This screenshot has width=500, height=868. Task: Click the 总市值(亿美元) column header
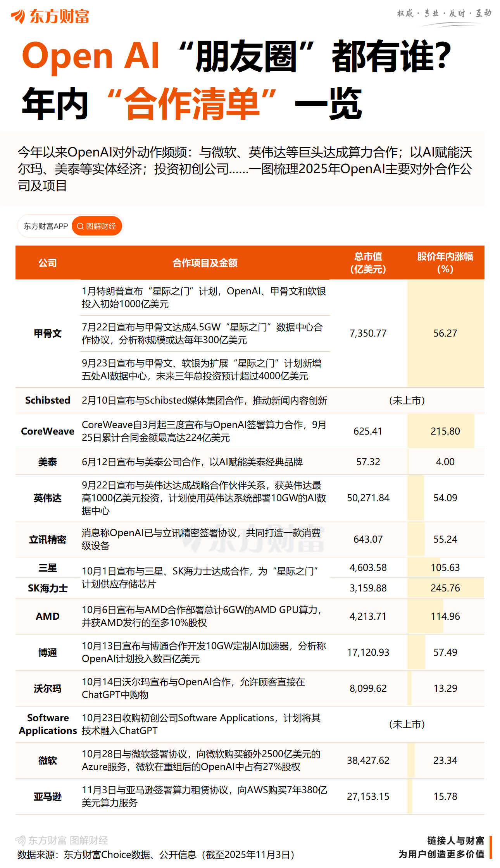[x=368, y=263]
